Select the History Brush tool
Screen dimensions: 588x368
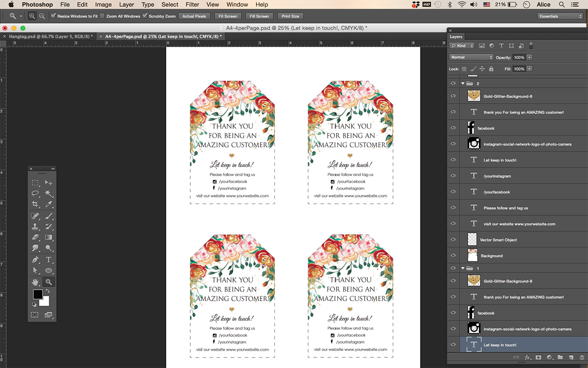click(49, 227)
